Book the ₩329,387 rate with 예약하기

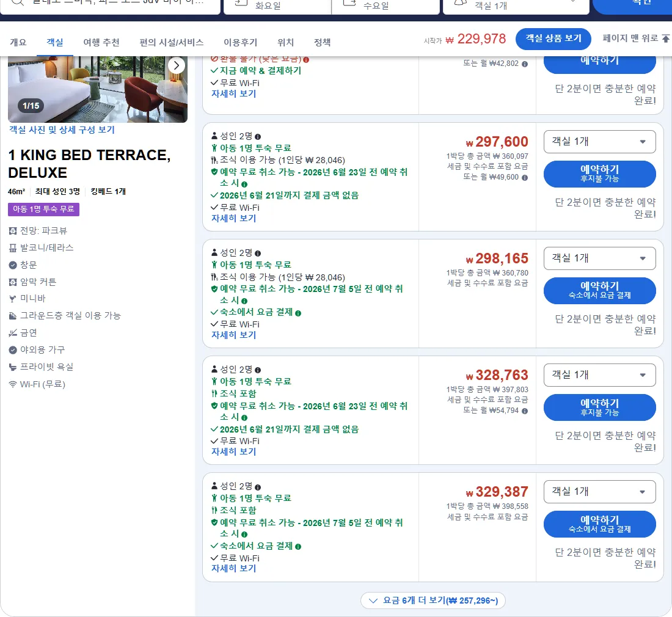point(599,524)
